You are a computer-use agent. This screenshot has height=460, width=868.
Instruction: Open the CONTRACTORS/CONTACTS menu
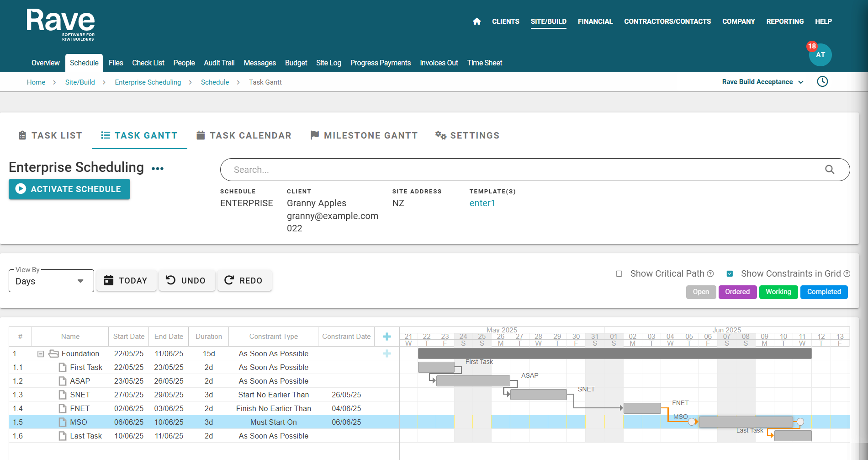pos(667,21)
